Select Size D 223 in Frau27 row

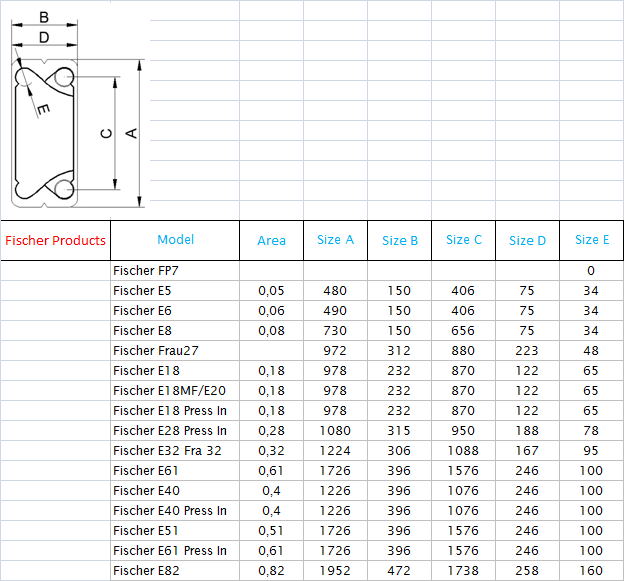[x=527, y=351]
